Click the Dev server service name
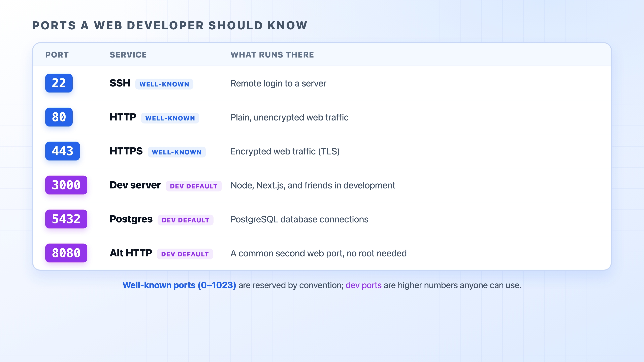 135,185
